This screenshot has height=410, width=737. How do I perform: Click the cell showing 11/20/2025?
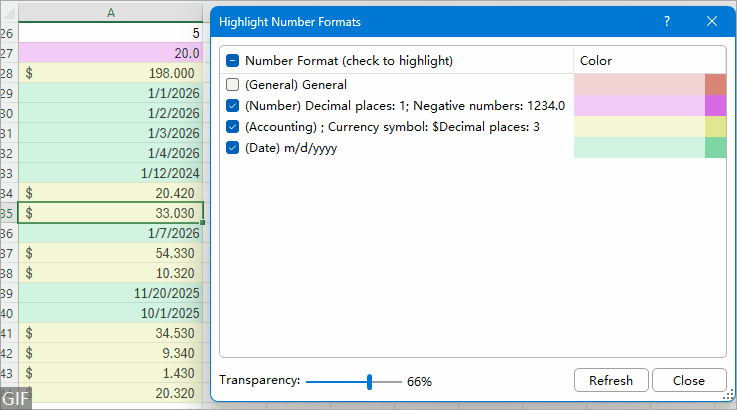[x=110, y=292]
